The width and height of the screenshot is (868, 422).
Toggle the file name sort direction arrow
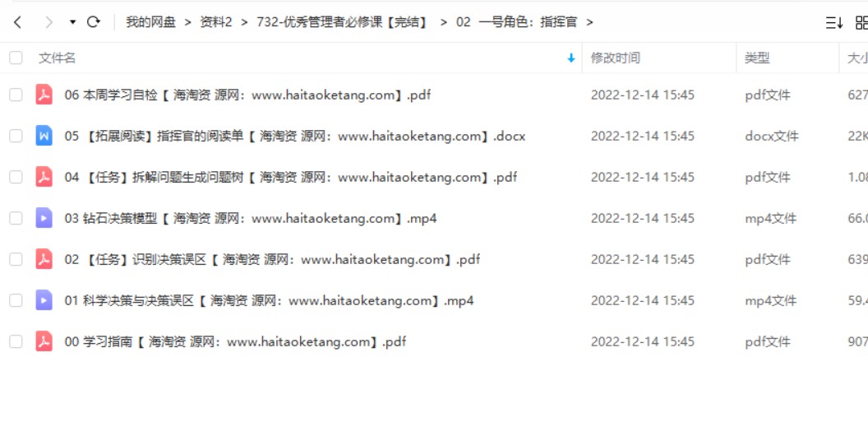click(571, 58)
